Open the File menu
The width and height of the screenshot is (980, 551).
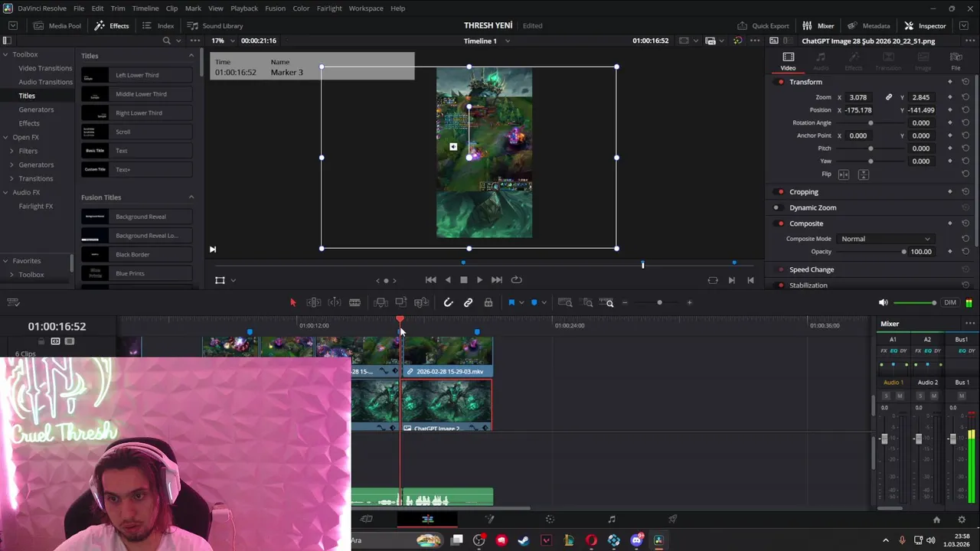[79, 8]
